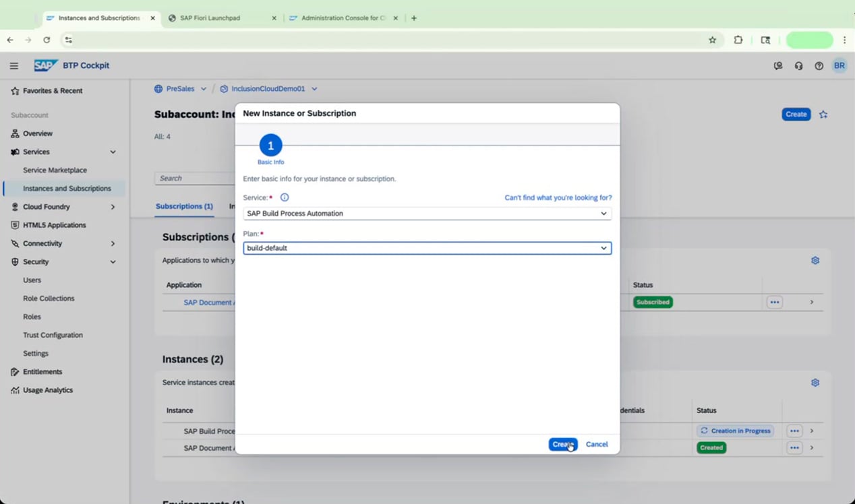Click the site information icon in address bar
This screenshot has width=855, height=504.
[68, 40]
